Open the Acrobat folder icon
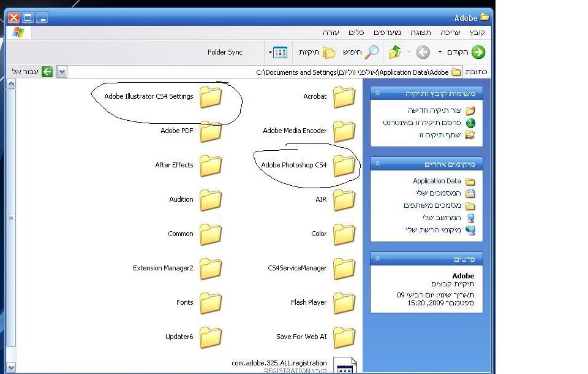Viewport: 588px width, 374px height. tap(344, 97)
